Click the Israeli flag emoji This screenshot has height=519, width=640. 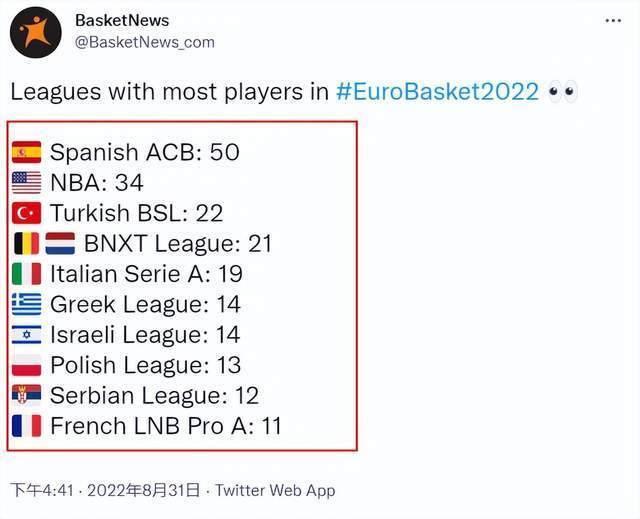(x=27, y=335)
